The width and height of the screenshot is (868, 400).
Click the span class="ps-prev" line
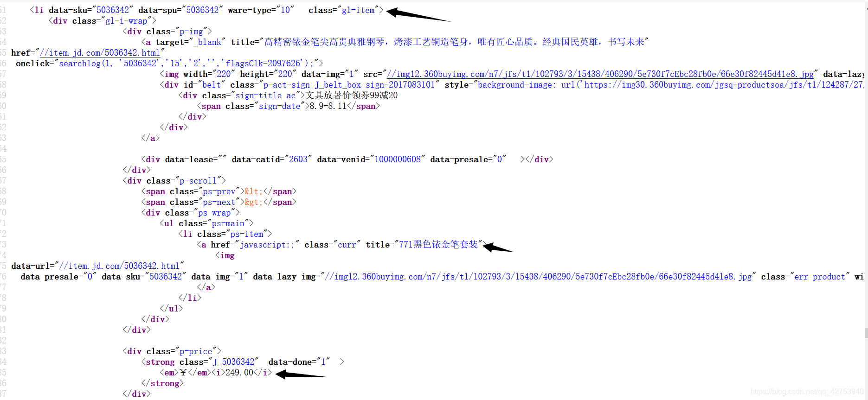[219, 191]
